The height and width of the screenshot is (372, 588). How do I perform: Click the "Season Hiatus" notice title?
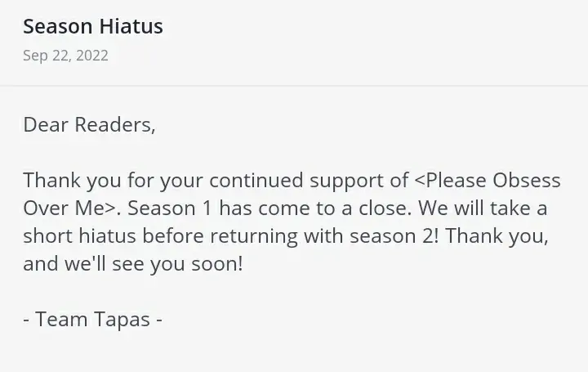pos(93,26)
